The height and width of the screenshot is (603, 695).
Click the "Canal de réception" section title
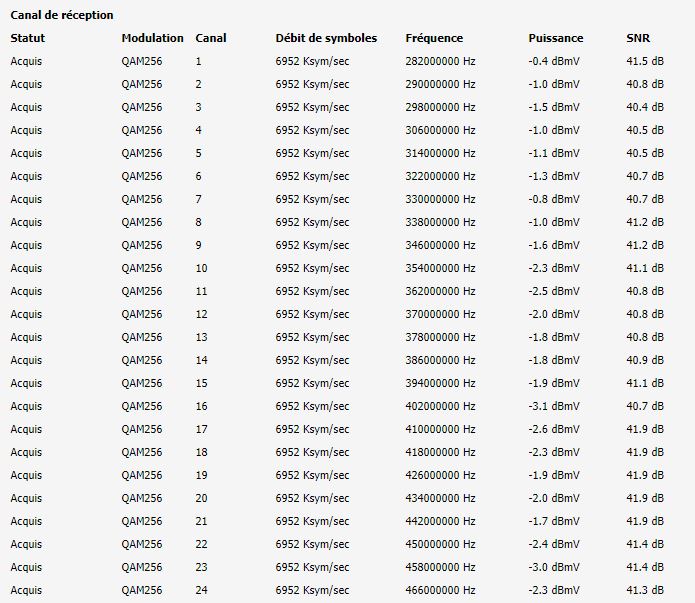pyautogui.click(x=61, y=16)
